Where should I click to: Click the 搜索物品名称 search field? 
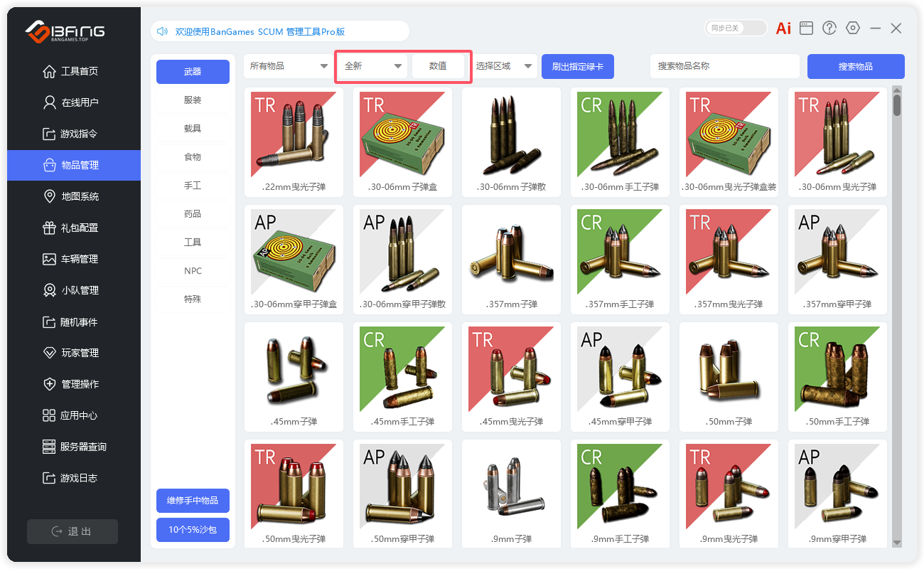coord(724,66)
